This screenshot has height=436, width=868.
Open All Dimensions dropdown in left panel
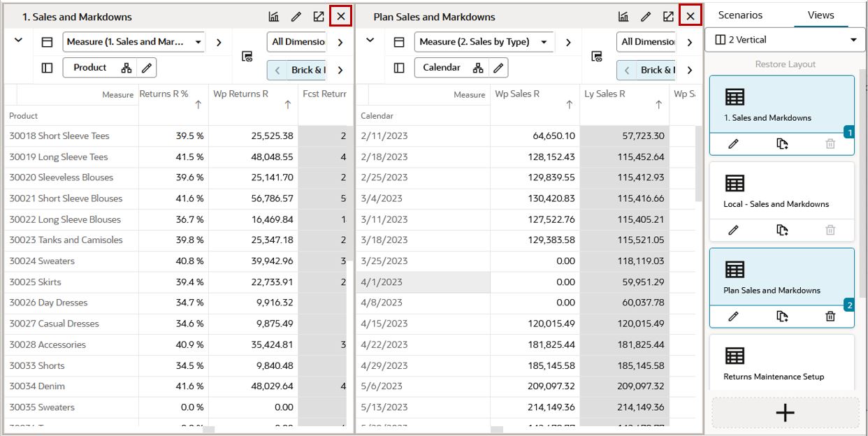(x=296, y=42)
